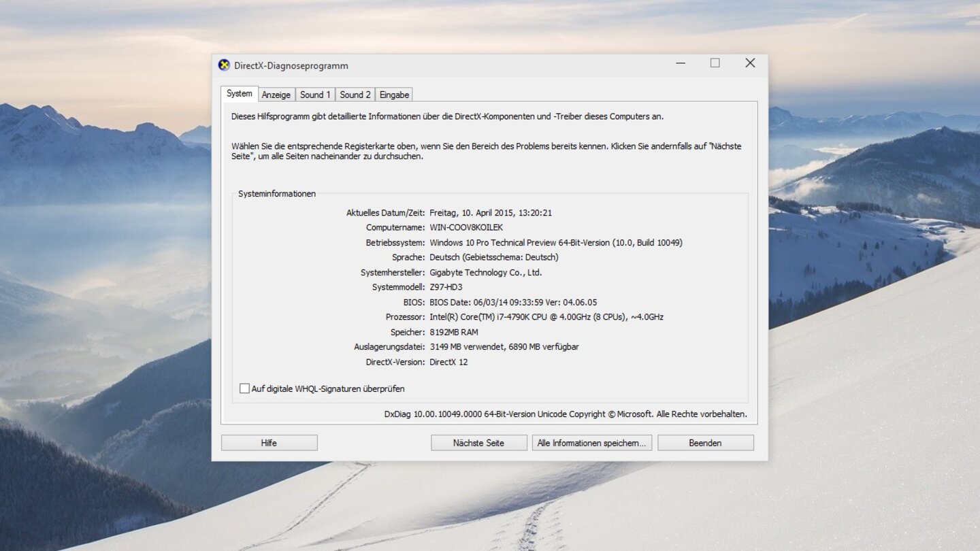Viewport: 980px width, 551px height.
Task: Click the Beenden button
Action: click(706, 443)
